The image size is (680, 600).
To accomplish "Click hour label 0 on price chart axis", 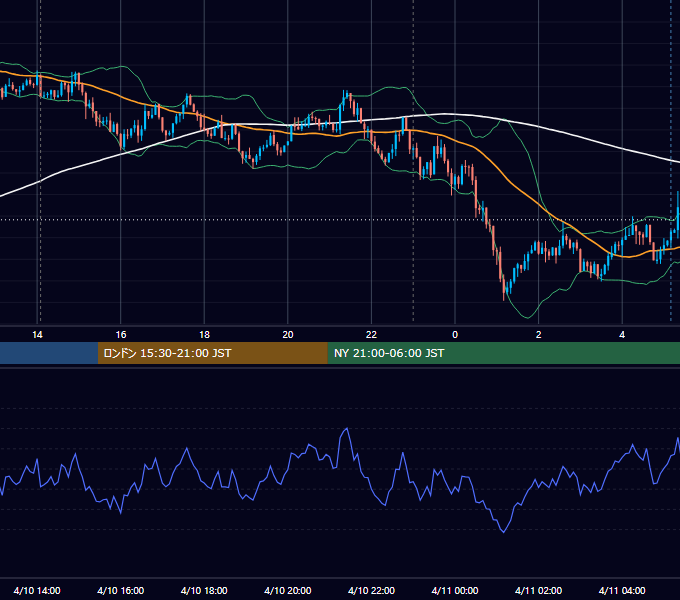I will click(455, 334).
